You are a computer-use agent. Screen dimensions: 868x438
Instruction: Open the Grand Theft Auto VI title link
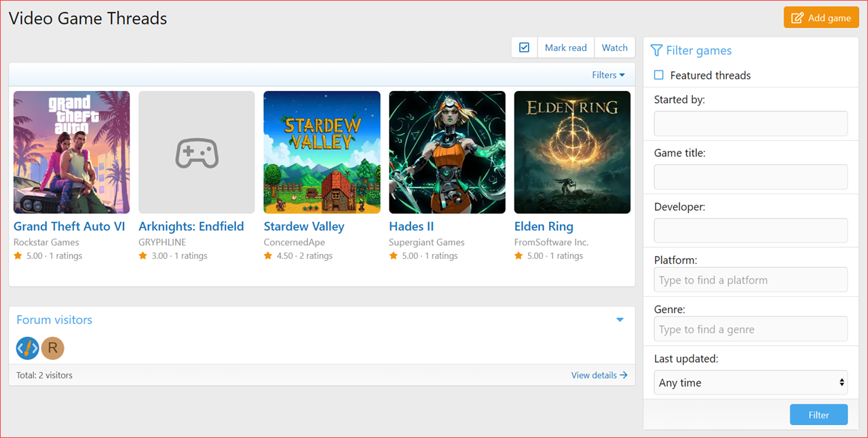tap(69, 226)
